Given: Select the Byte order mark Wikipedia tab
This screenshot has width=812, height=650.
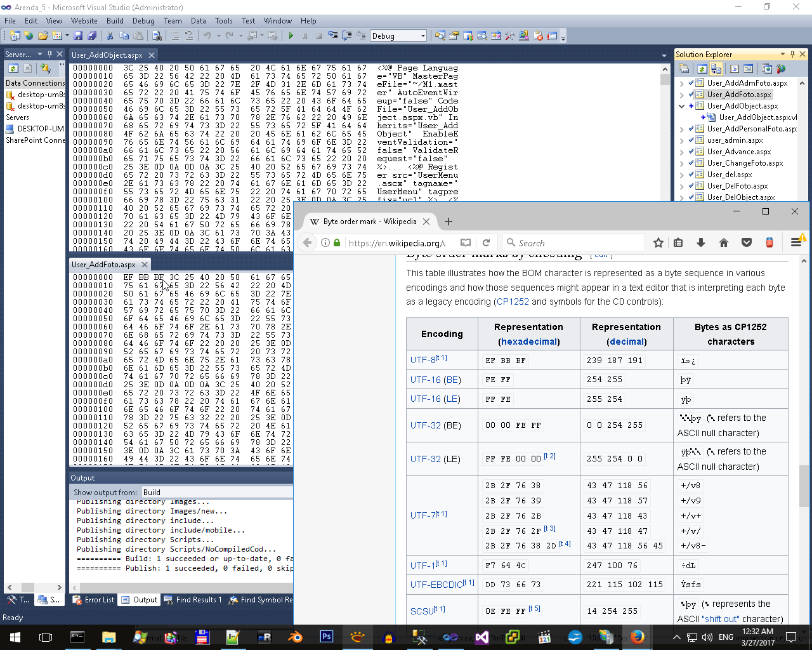Looking at the screenshot, I should (370, 222).
